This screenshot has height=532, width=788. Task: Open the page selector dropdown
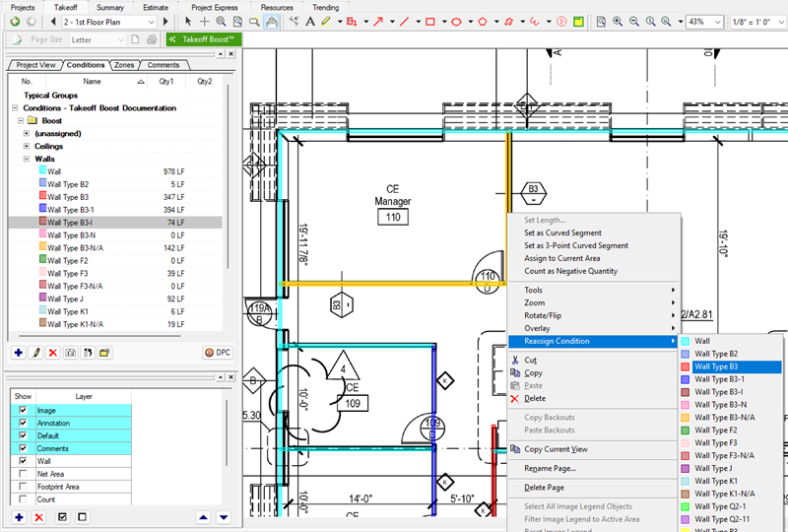click(x=151, y=22)
